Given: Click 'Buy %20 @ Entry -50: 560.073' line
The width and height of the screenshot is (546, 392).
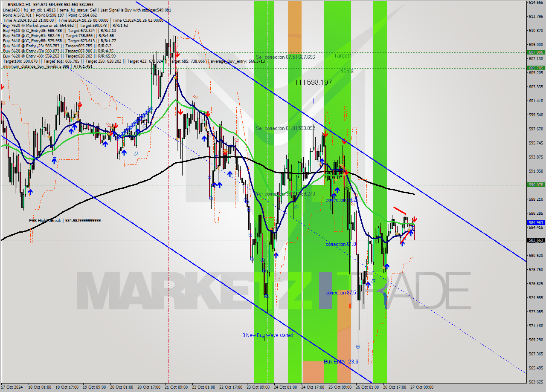Looking at the screenshot, I should click(58, 51).
